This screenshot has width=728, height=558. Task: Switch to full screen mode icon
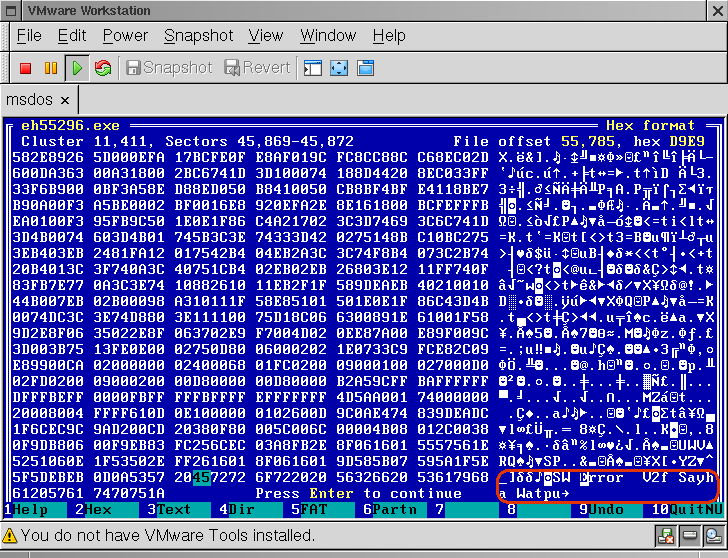point(339,68)
